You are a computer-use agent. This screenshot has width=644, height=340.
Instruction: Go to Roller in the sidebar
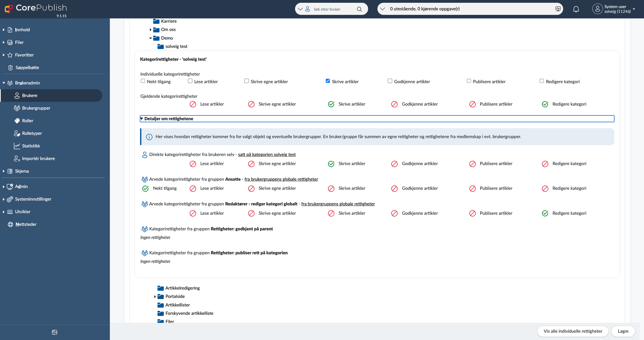click(x=27, y=121)
